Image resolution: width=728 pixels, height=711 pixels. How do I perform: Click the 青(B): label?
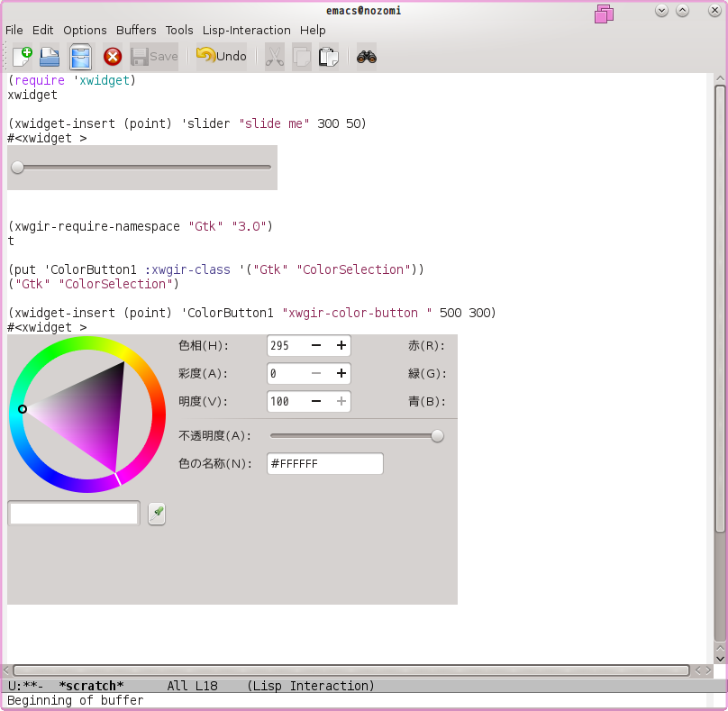427,401
